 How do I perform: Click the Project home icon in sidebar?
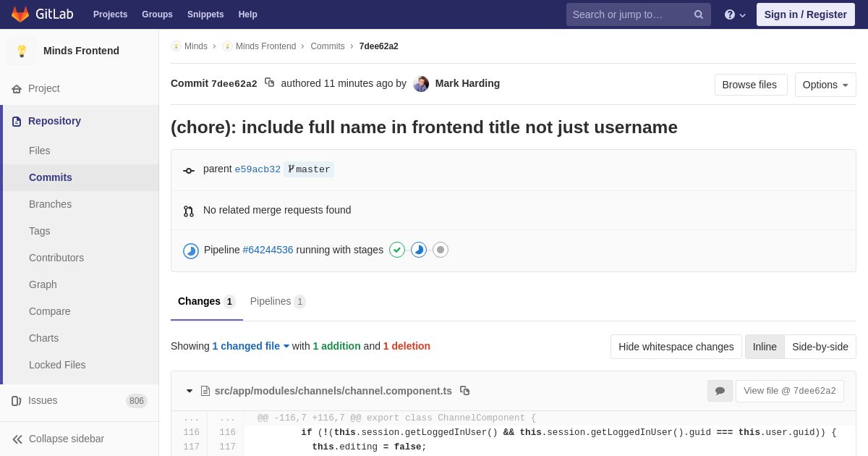point(17,89)
